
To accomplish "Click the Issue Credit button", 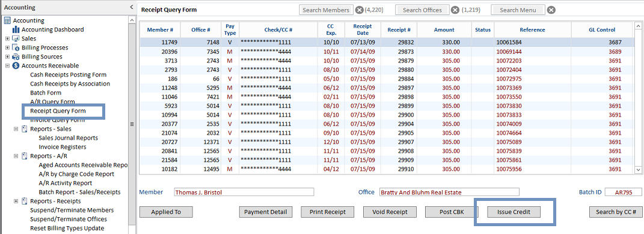I will [x=514, y=212].
